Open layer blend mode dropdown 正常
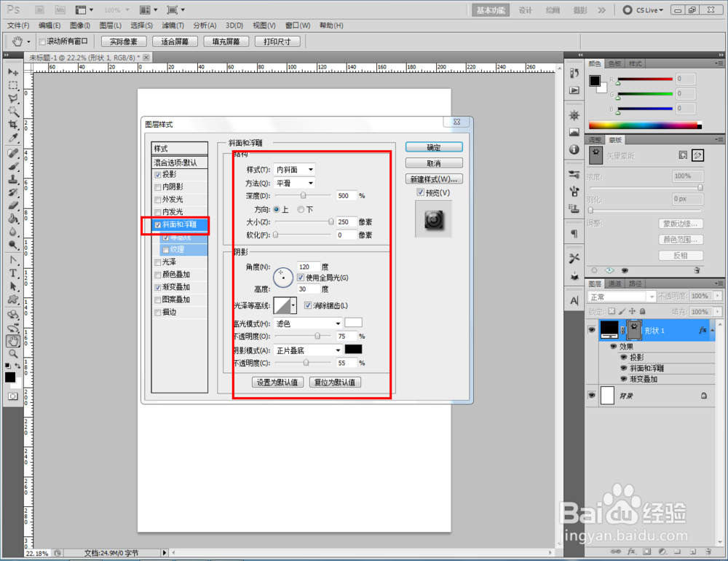The width and height of the screenshot is (728, 561). [x=621, y=297]
